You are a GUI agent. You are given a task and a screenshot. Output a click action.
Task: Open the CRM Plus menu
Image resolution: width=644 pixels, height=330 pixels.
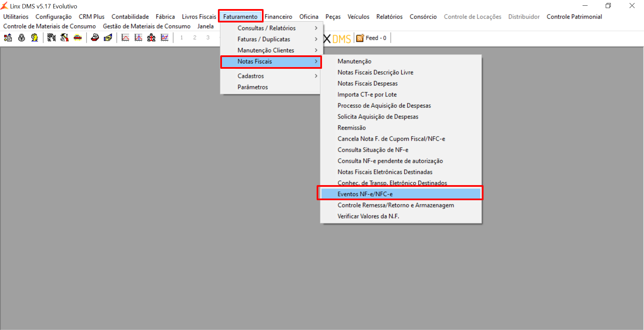(92, 17)
